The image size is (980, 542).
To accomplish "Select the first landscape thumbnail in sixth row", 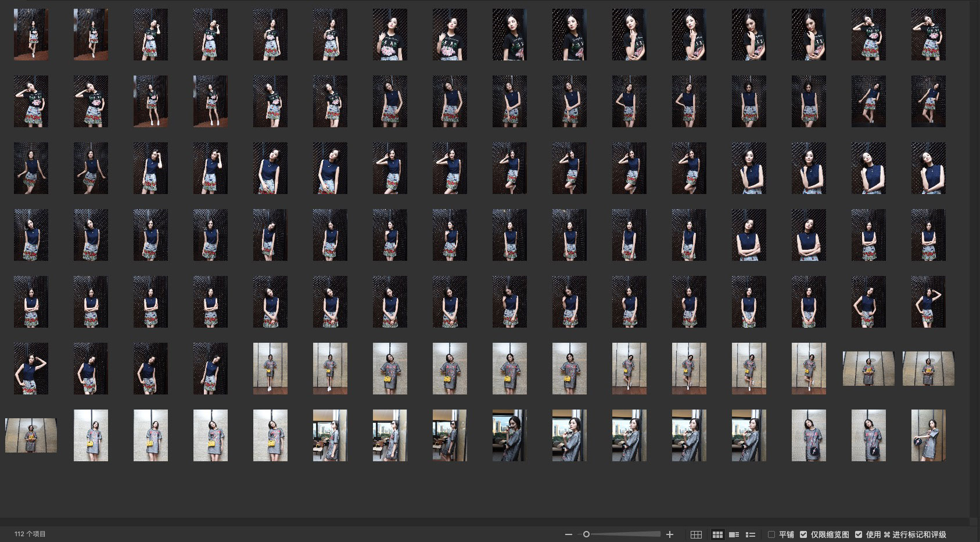I will pos(868,368).
